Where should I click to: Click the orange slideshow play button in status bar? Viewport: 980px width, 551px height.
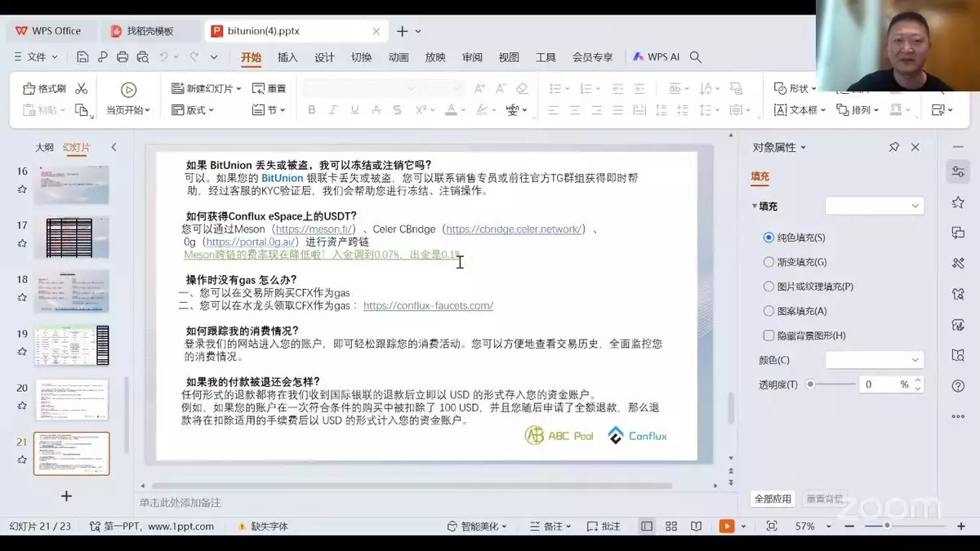[x=726, y=527]
